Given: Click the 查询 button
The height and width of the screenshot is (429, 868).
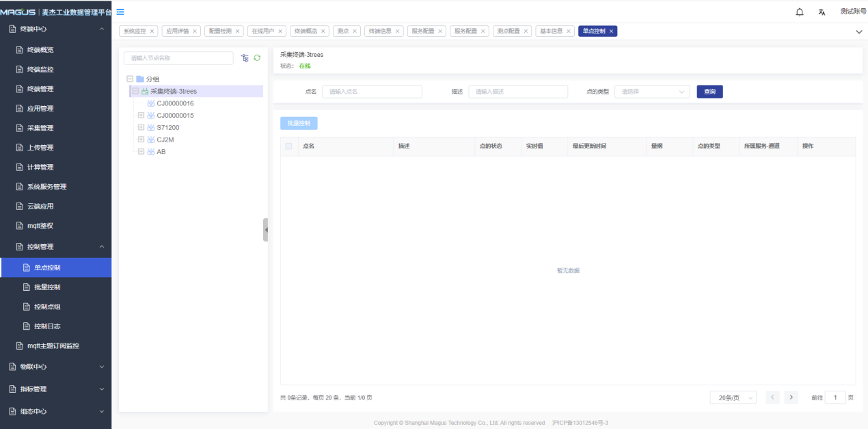Looking at the screenshot, I should pos(709,92).
